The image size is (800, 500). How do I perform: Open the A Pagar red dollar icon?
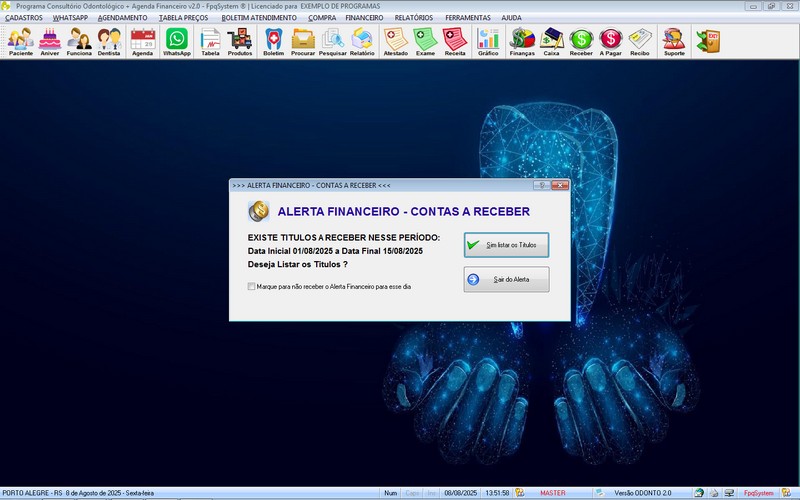pos(611,42)
